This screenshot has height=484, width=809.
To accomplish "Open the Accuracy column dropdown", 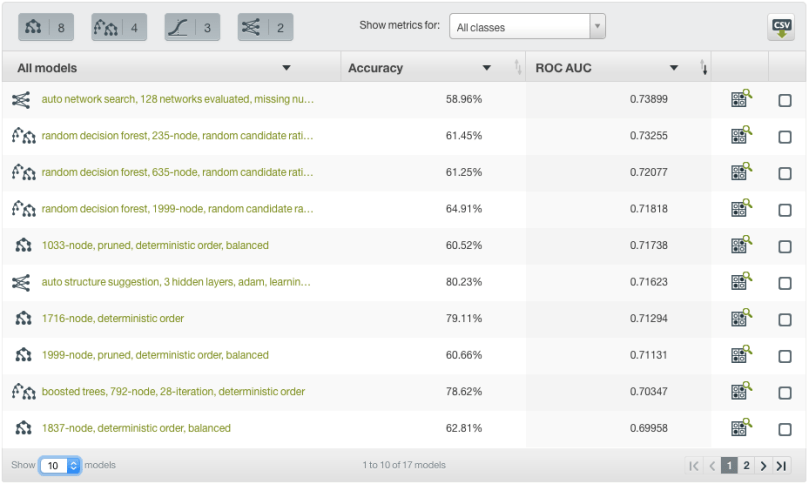I will pyautogui.click(x=487, y=68).
